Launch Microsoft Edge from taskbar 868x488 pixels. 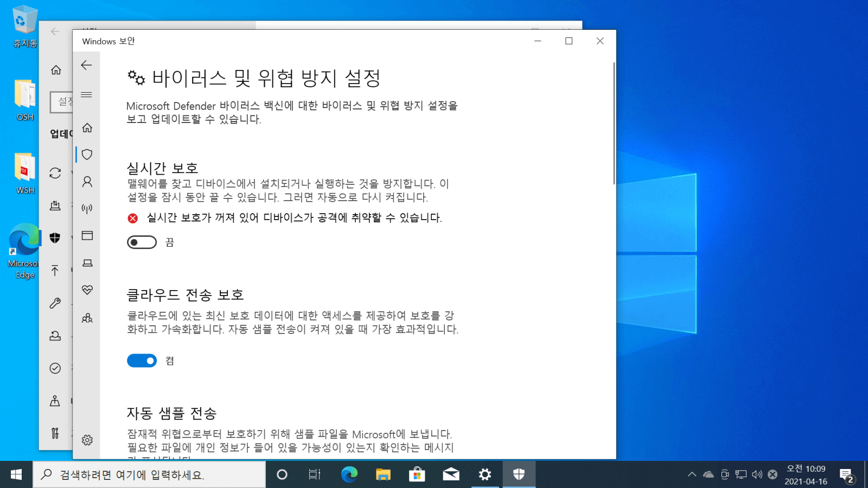point(349,474)
